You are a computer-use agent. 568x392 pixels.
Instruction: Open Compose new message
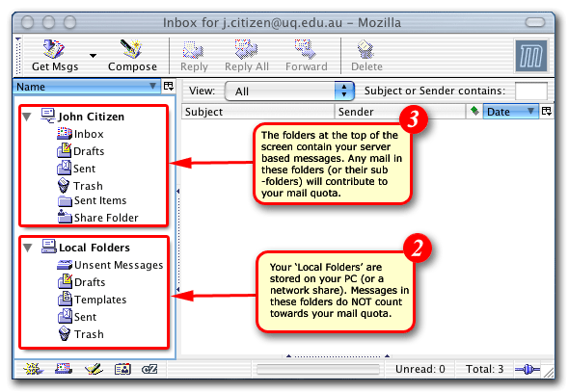click(132, 56)
